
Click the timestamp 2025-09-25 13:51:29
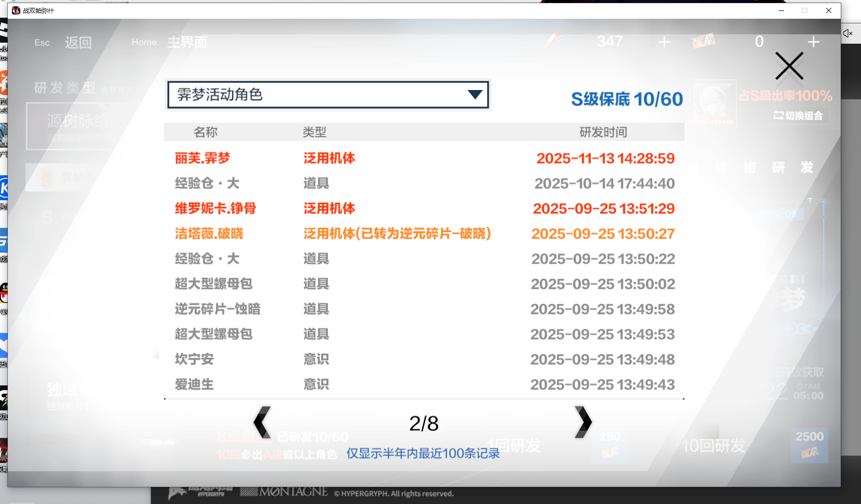click(x=604, y=209)
